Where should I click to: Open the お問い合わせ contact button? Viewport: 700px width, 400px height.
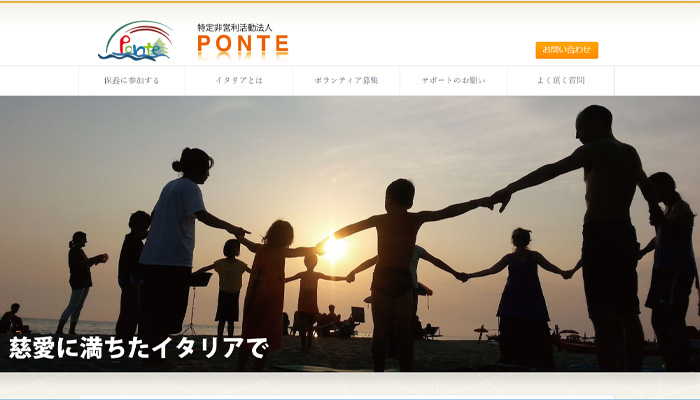click(567, 50)
